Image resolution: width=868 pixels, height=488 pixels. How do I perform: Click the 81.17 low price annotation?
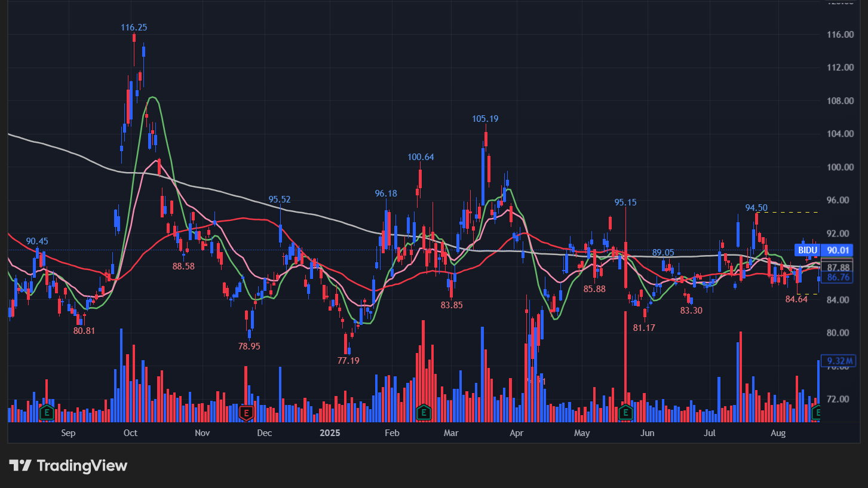coord(644,328)
